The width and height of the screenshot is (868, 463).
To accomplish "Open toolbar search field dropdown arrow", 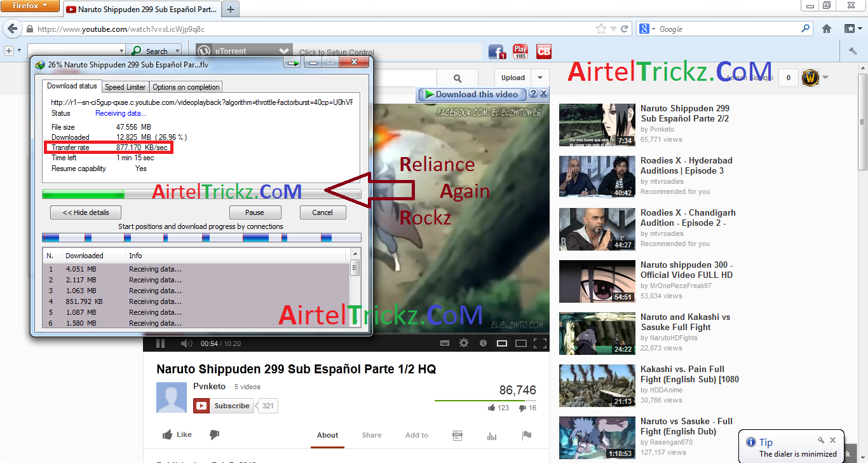I will click(121, 51).
